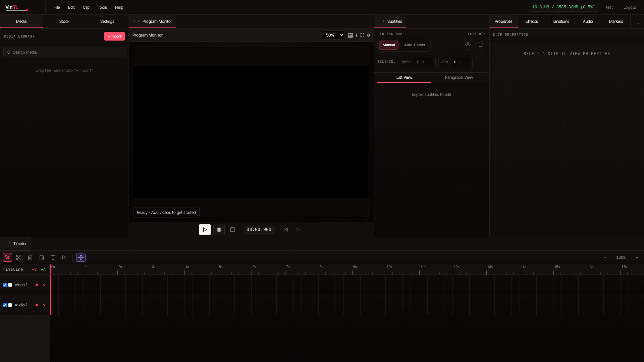Show the grid overlay in Program Monitor
The image size is (644, 362).
350,35
